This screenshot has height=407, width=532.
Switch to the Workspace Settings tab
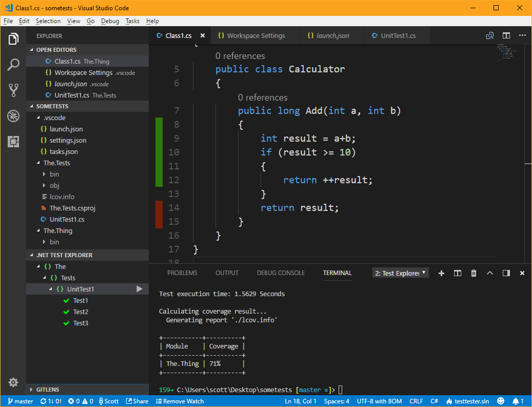point(255,35)
